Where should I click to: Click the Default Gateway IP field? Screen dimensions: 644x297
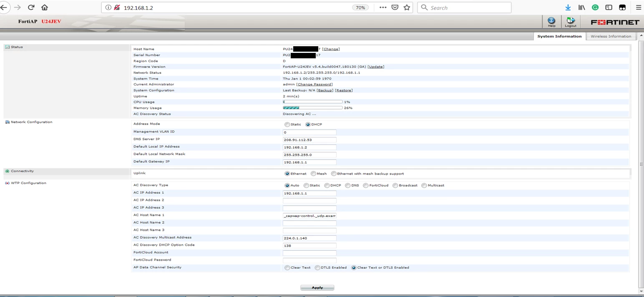pyautogui.click(x=309, y=162)
